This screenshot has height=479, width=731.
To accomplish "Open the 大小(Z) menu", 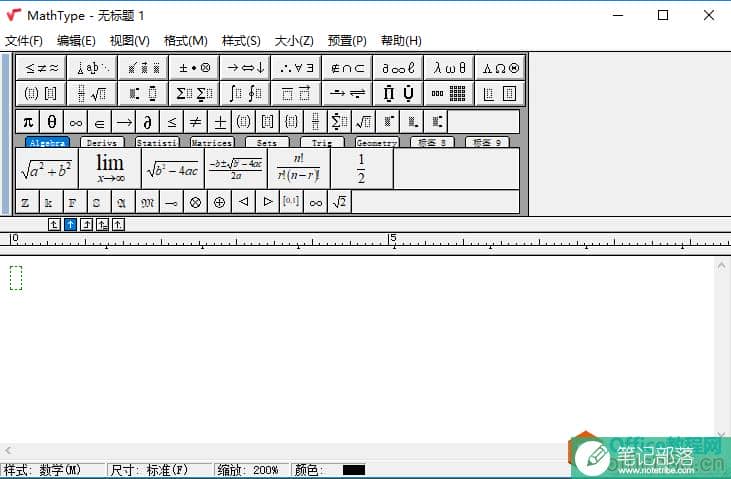I will [294, 41].
